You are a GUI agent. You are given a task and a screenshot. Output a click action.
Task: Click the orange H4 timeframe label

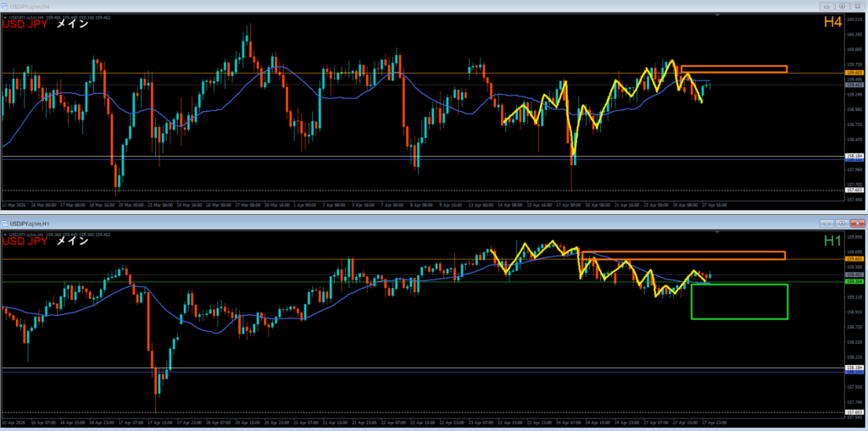tap(832, 24)
